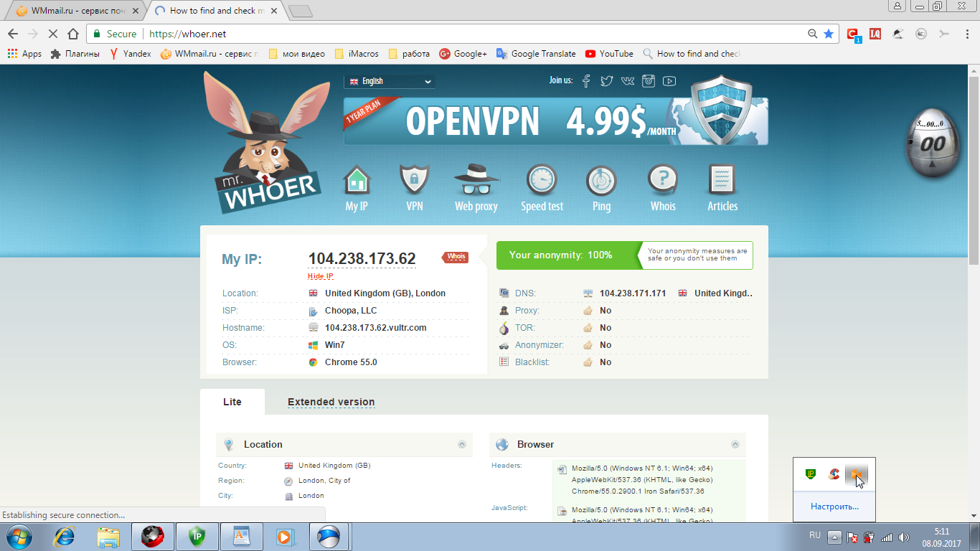This screenshot has width=980, height=551.
Task: Click the Your anonymity 100% bar
Action: pos(567,255)
